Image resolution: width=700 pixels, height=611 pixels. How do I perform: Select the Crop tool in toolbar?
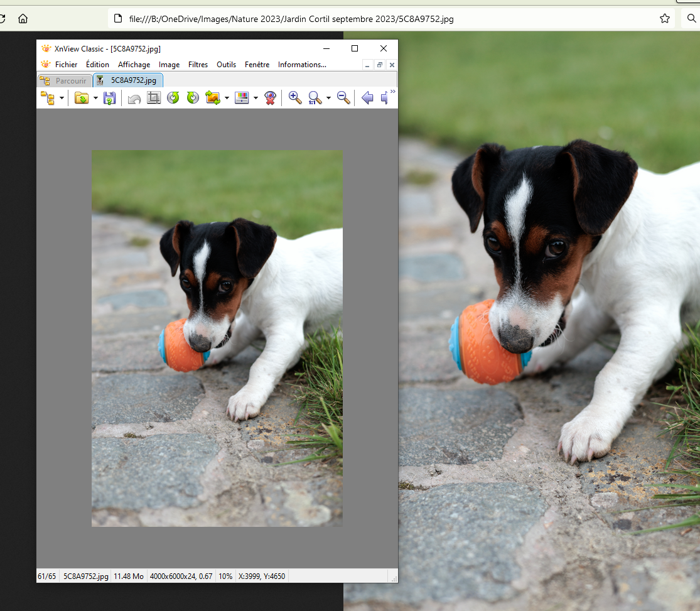154,98
